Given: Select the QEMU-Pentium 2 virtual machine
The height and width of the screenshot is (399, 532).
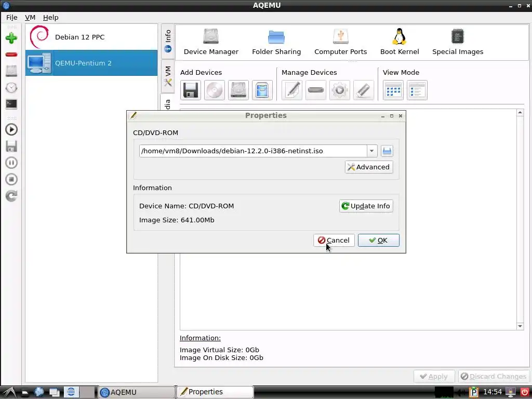Looking at the screenshot, I should coord(91,63).
